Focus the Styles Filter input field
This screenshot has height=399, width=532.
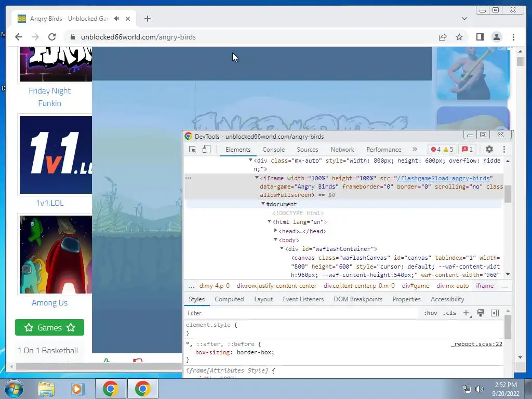(x=302, y=313)
